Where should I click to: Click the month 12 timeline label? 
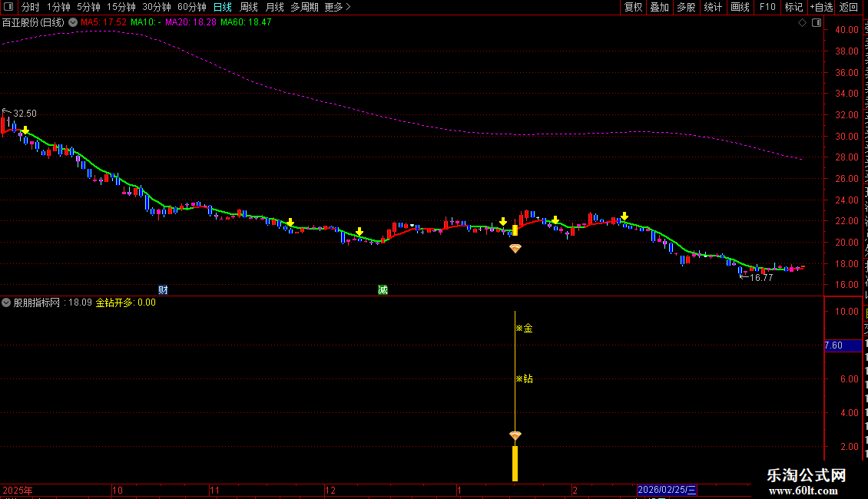coord(330,490)
